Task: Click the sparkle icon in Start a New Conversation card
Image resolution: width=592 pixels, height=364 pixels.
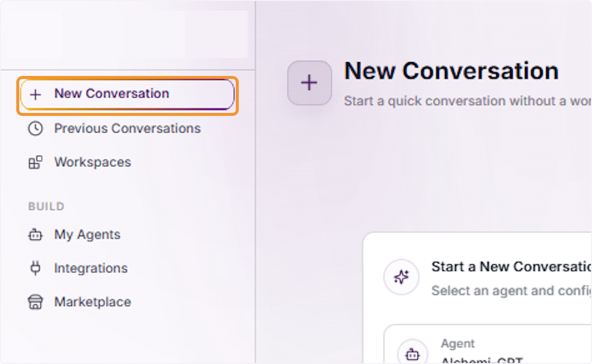Action: 401,277
